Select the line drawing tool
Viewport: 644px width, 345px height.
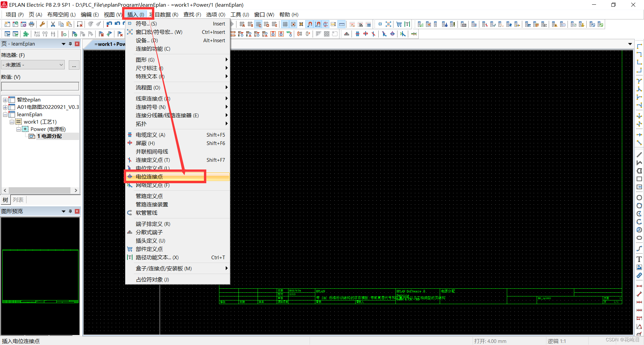[639, 155]
